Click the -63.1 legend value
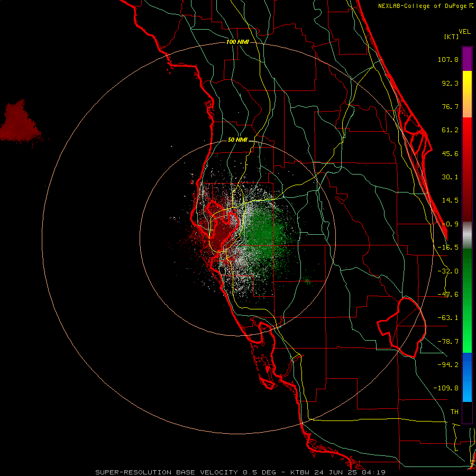 [448, 318]
